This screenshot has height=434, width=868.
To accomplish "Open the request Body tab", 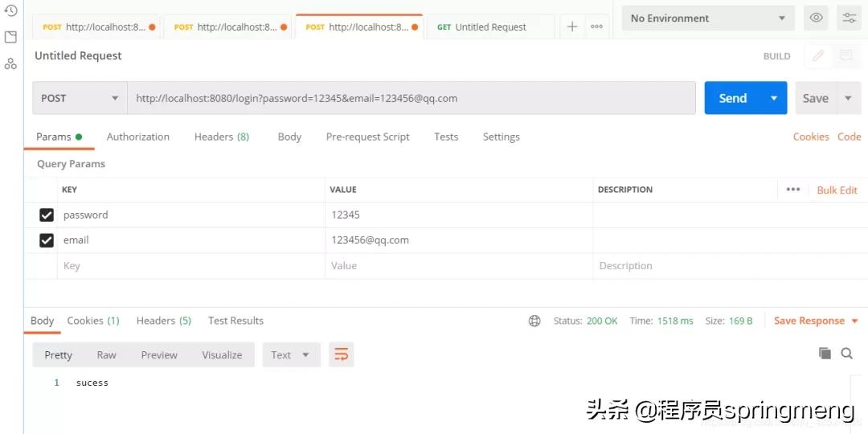I will coord(289,137).
